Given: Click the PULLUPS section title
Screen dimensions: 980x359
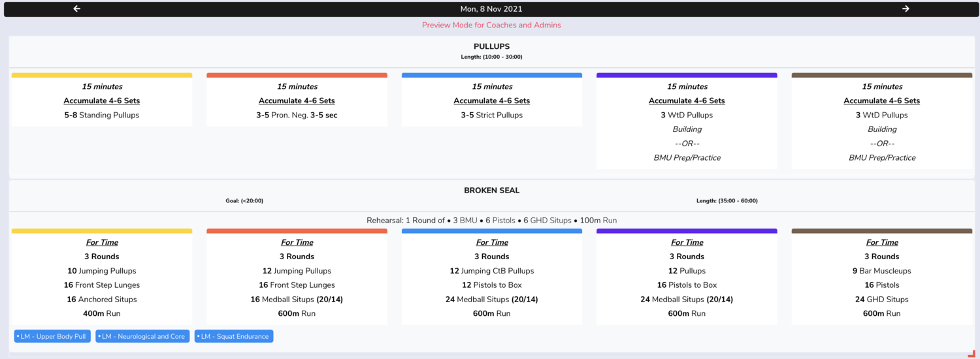Looking at the screenshot, I should [x=491, y=46].
